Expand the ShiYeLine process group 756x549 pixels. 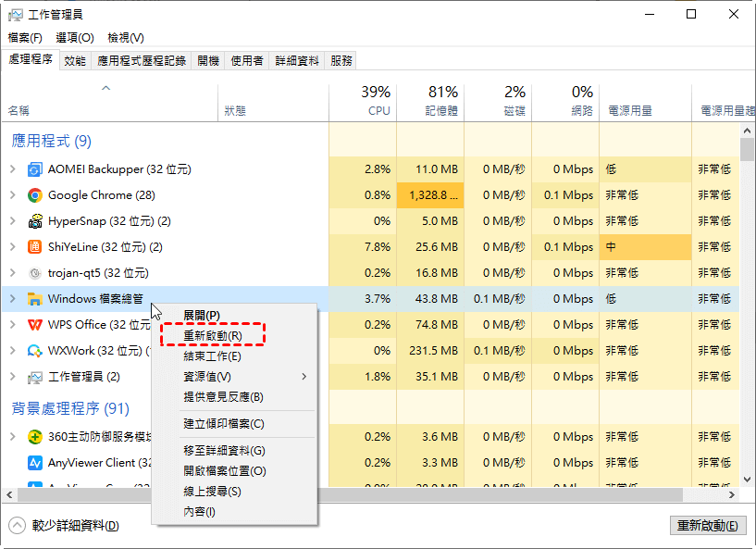click(13, 246)
